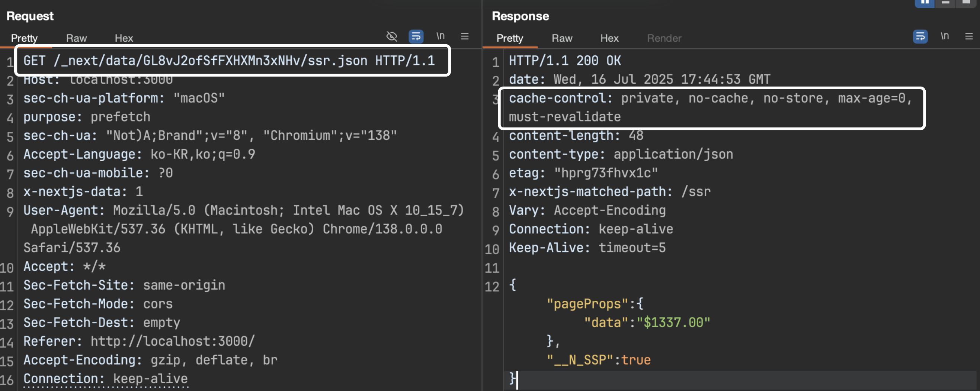Viewport: 980px width, 391px height.
Task: Click the response date header line
Action: pyautogui.click(x=639, y=80)
